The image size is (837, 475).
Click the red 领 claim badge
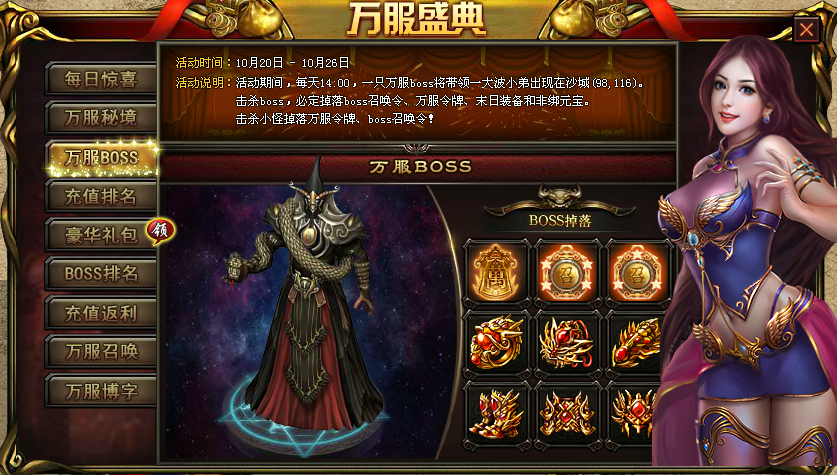(x=160, y=231)
